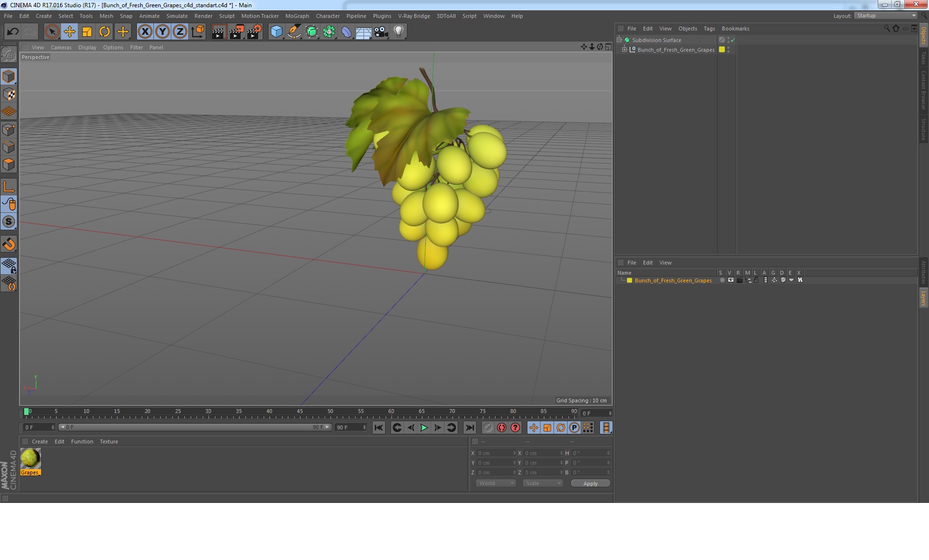
Task: Open the spline Pen tool
Action: pyautogui.click(x=294, y=32)
